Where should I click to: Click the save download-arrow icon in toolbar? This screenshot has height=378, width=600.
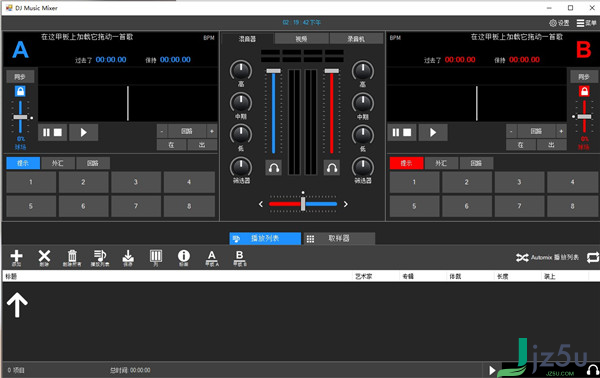pos(128,257)
